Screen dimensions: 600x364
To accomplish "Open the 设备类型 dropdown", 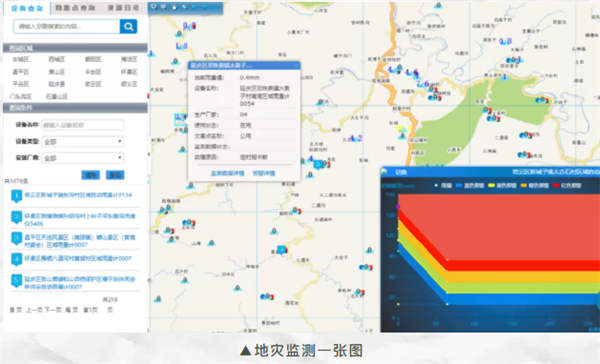I will pos(83,142).
